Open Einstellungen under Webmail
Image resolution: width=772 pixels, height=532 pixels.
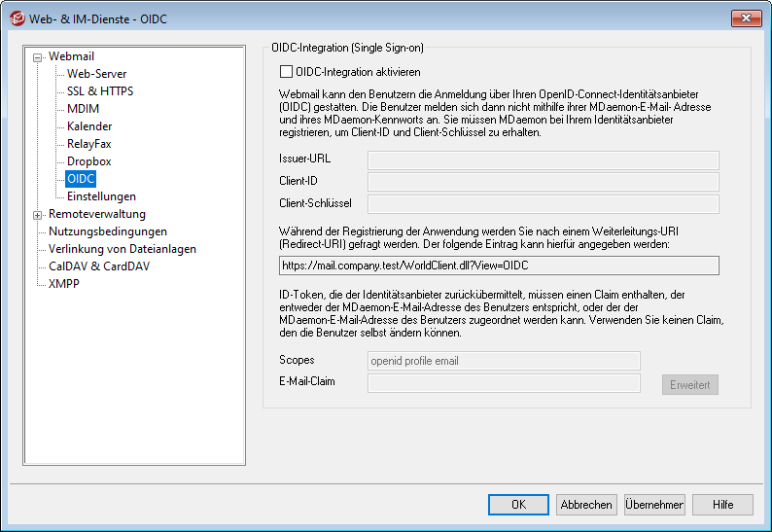(x=101, y=196)
